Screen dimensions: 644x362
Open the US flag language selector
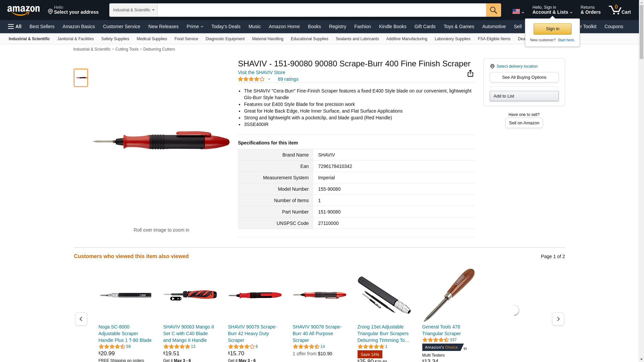click(x=518, y=12)
